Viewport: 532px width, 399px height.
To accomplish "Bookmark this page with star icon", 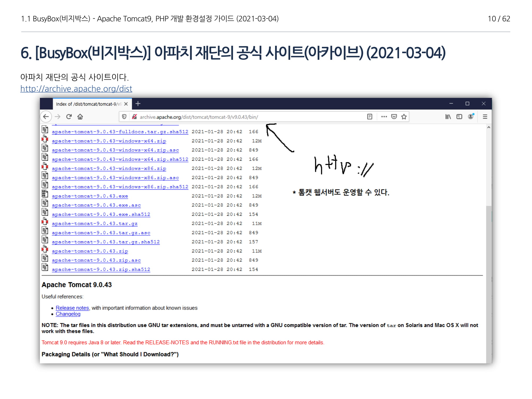I will 404,117.
